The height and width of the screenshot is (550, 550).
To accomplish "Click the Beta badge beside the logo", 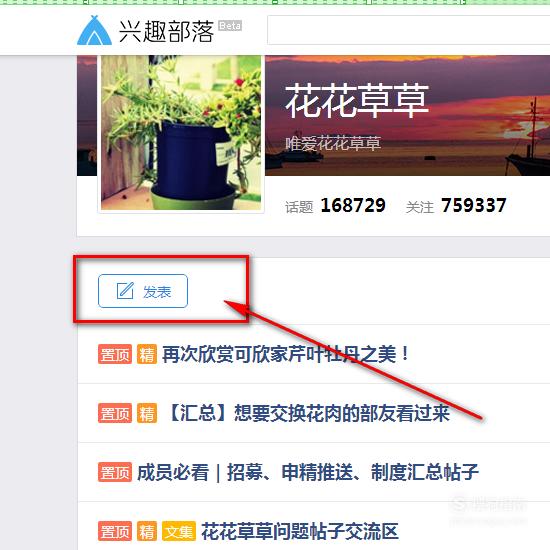I will 230,26.
